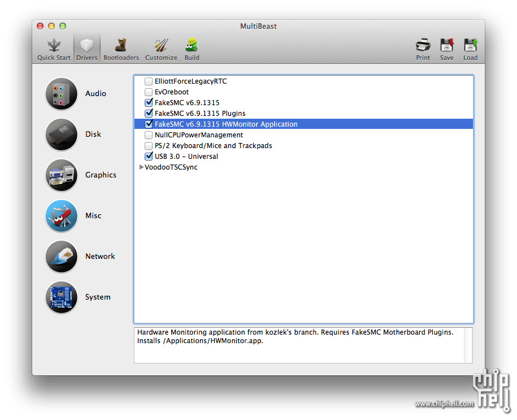
Task: Uncheck USB 3.0 - Universal
Action: coord(149,157)
